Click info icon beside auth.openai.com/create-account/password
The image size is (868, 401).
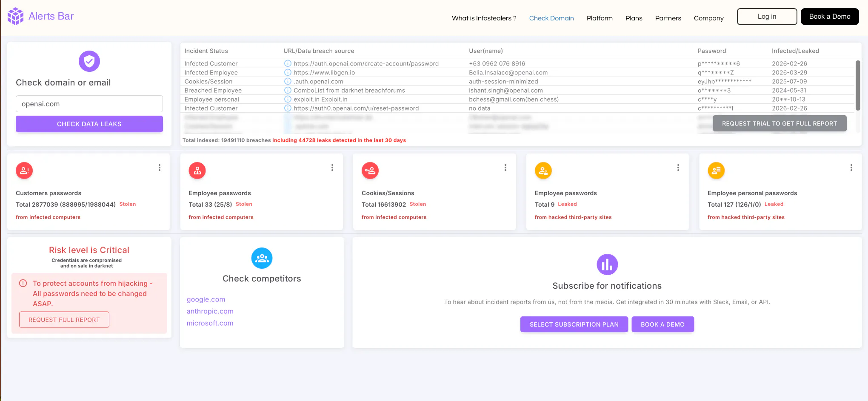pos(288,63)
